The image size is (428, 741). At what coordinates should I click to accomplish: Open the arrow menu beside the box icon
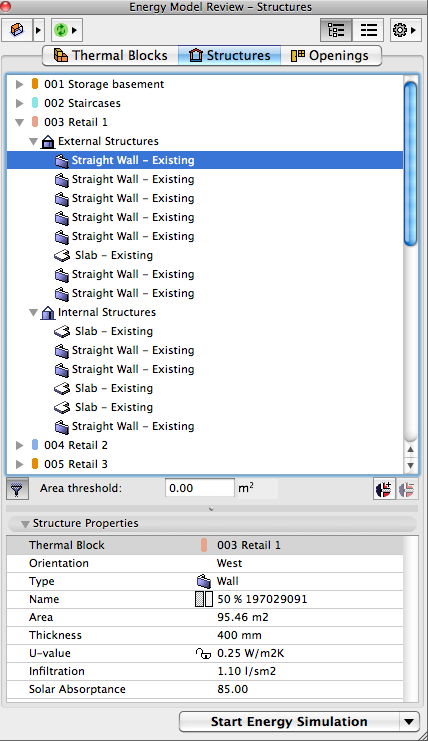(x=38, y=30)
